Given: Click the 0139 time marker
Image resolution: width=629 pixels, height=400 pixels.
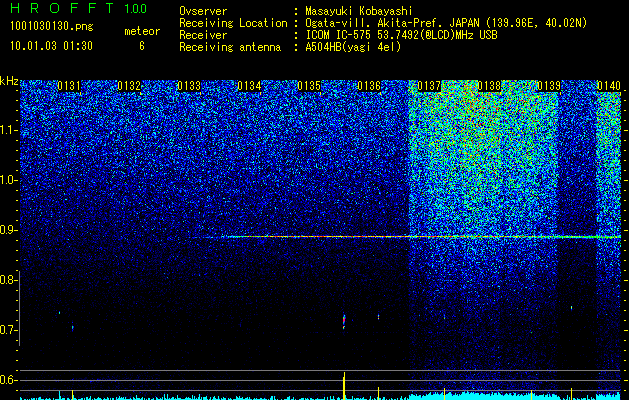Looking at the screenshot, I should [549, 86].
